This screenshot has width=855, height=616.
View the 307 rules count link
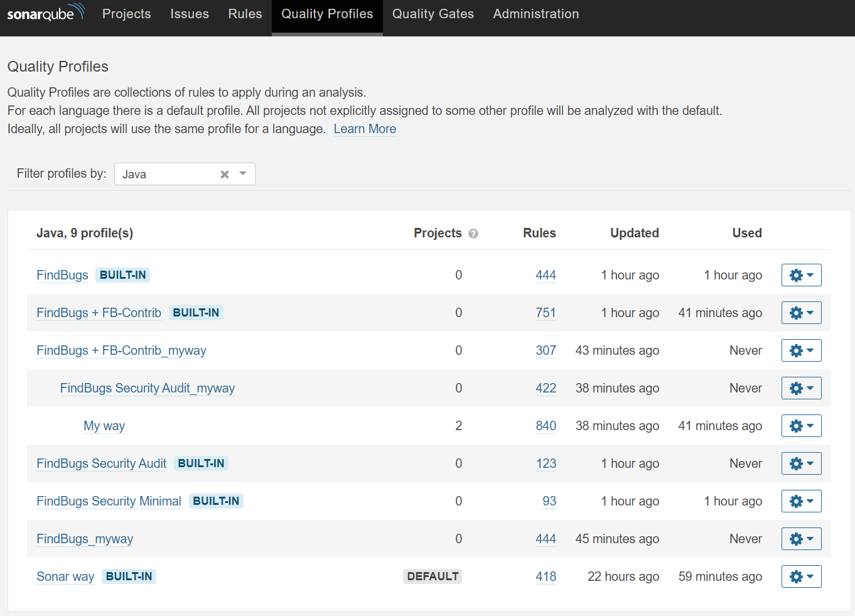click(546, 350)
